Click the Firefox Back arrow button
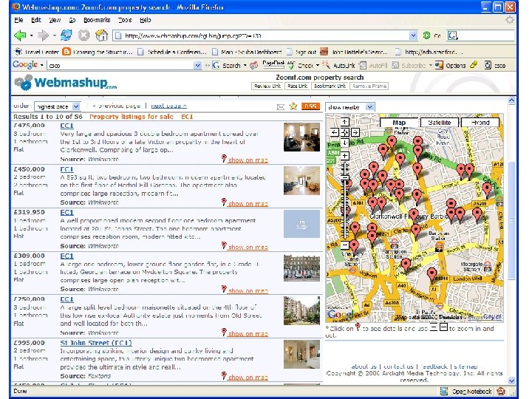The width and height of the screenshot is (532, 399). pos(20,35)
